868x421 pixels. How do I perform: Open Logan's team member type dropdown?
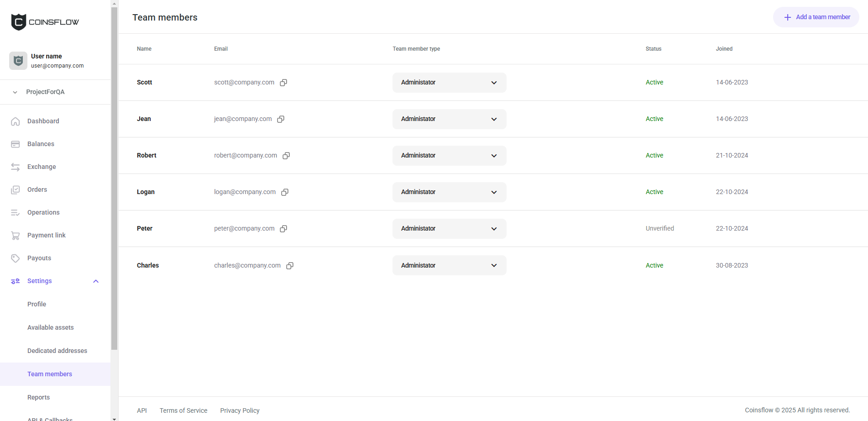pos(449,192)
